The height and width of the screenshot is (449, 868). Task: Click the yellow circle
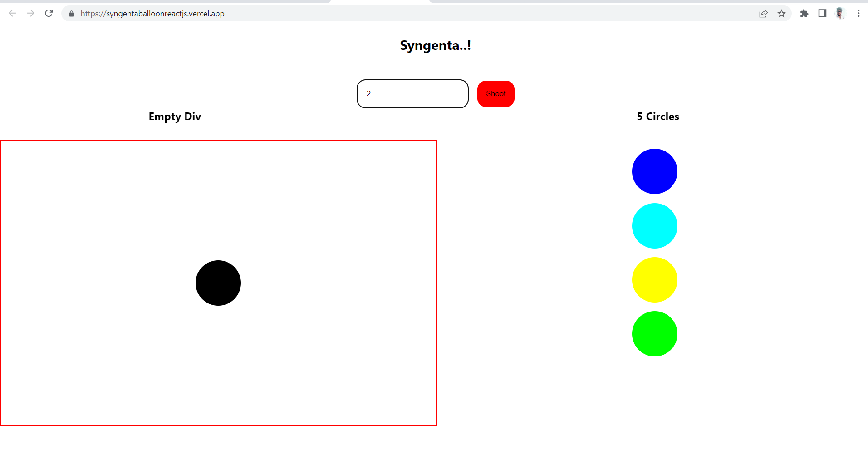[x=655, y=280]
